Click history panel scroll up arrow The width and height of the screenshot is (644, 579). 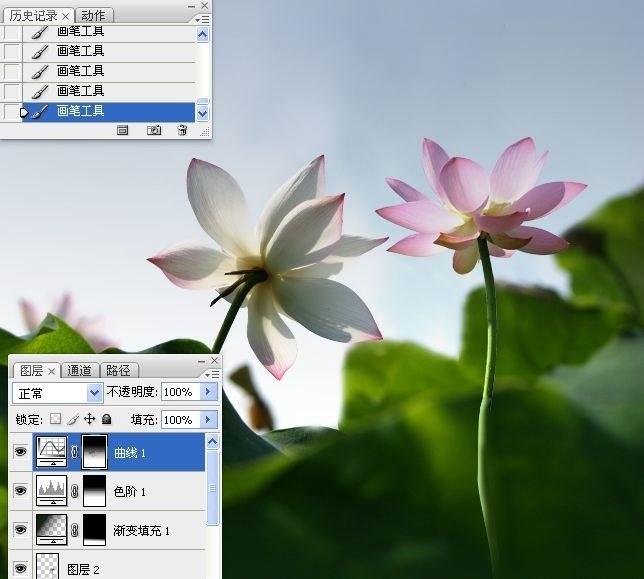[x=202, y=34]
